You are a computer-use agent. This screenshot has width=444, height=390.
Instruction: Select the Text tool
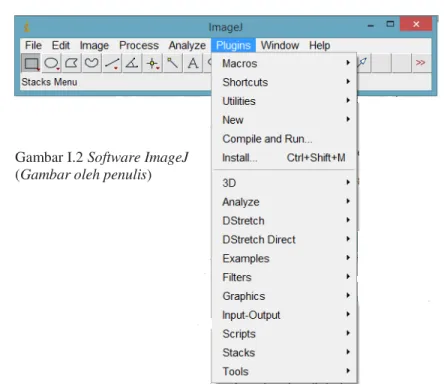[193, 63]
